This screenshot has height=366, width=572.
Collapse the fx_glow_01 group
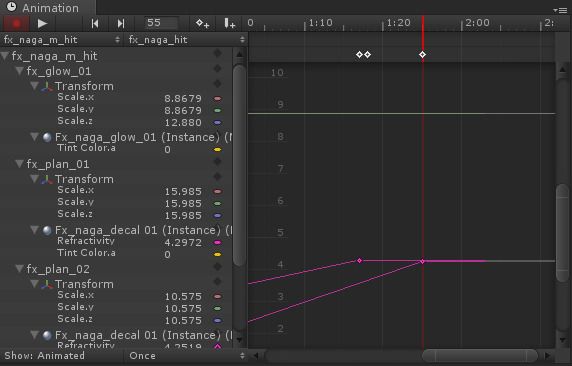pyautogui.click(x=19, y=71)
